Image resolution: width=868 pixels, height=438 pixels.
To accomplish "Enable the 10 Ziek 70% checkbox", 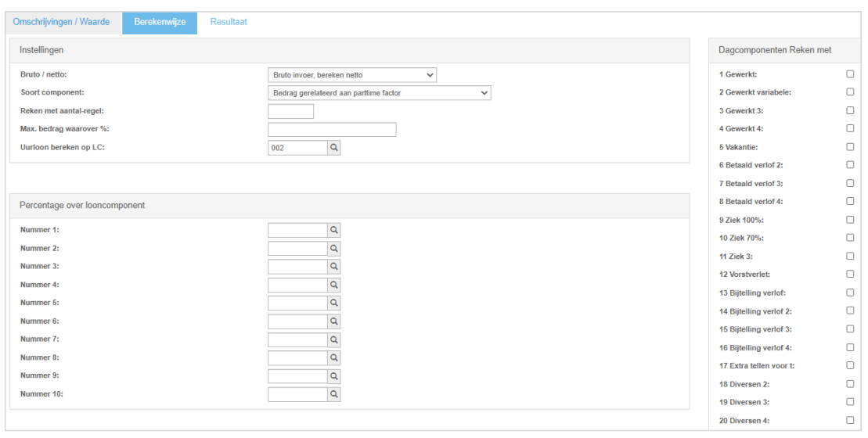I will [850, 238].
